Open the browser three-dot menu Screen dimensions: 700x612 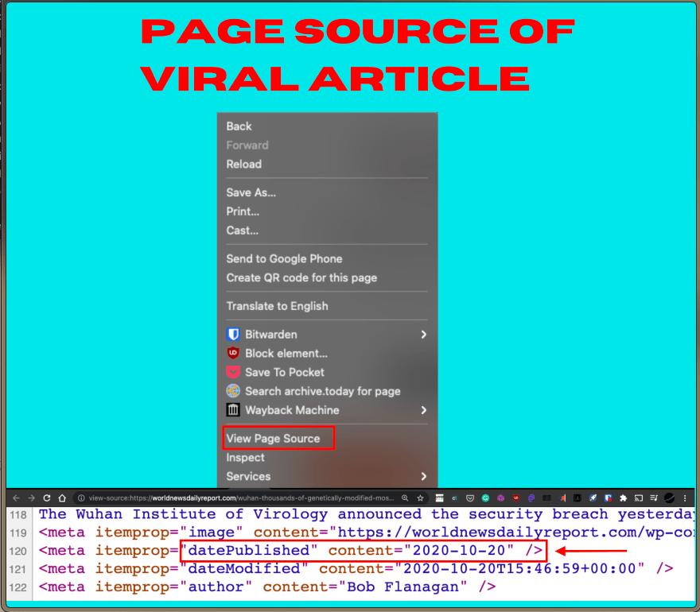click(x=685, y=498)
